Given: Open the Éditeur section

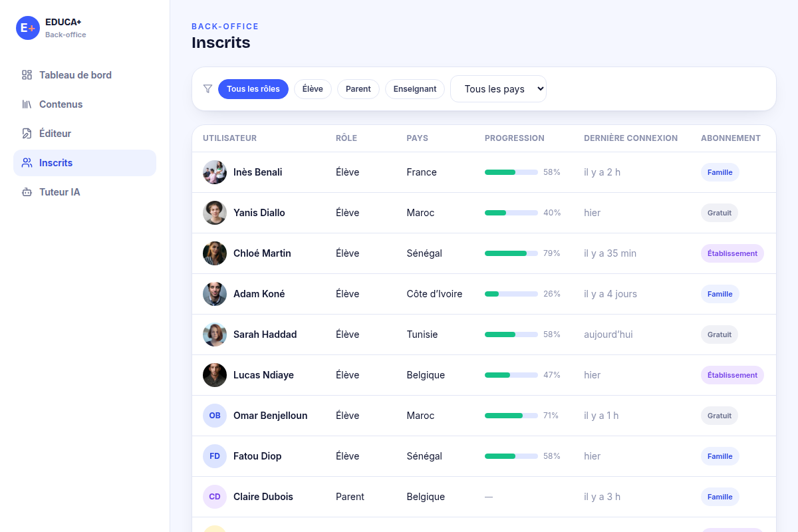Looking at the screenshot, I should click(84, 134).
